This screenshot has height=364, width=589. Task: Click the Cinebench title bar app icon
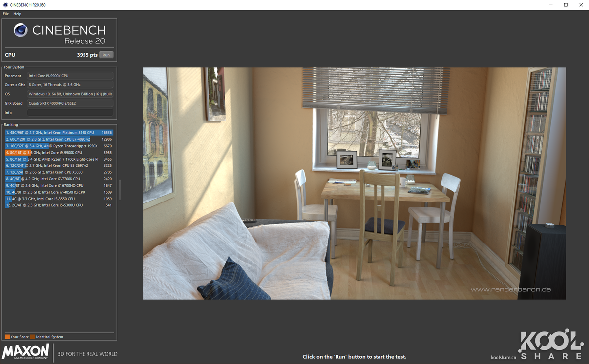(5, 5)
